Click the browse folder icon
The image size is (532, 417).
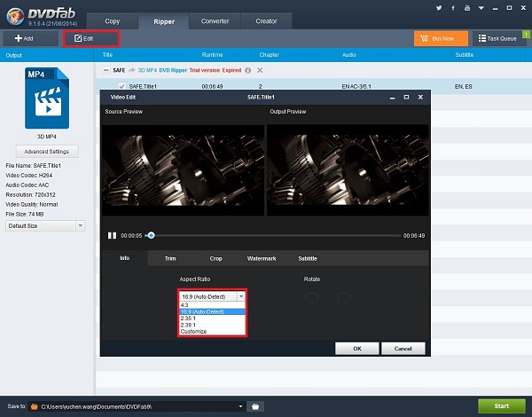tap(255, 406)
